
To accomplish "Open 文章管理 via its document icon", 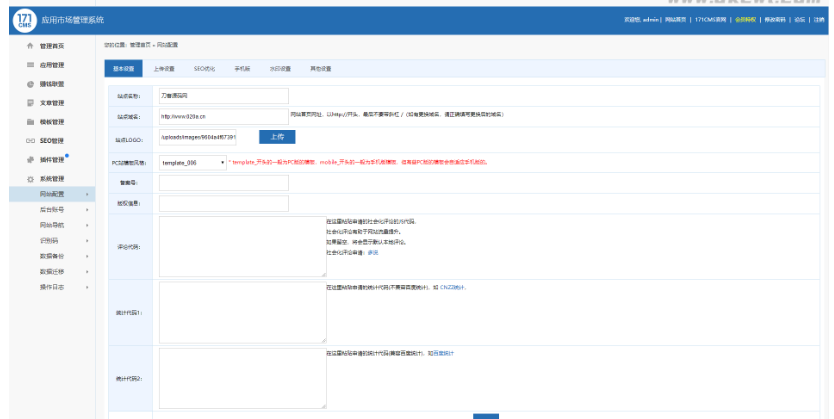I will tap(30, 103).
